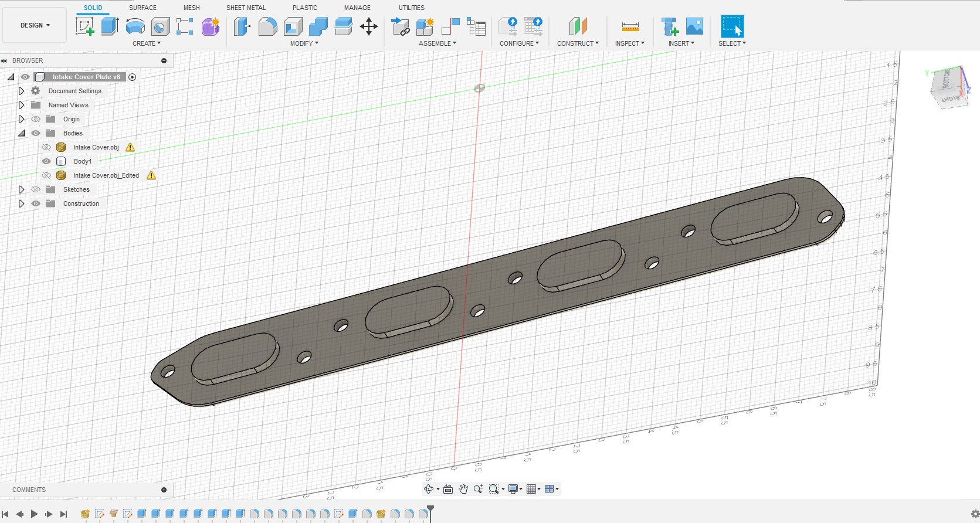Expand the Document Settings node
This screenshot has width=980, height=523.
[x=21, y=91]
